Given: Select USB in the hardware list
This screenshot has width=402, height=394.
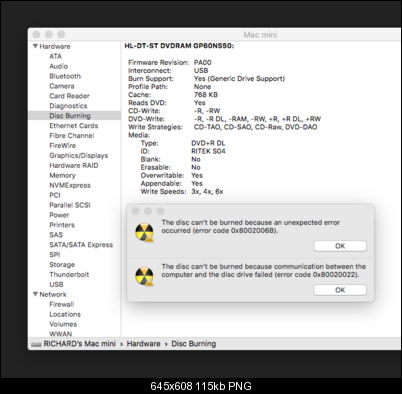Looking at the screenshot, I should tap(56, 285).
